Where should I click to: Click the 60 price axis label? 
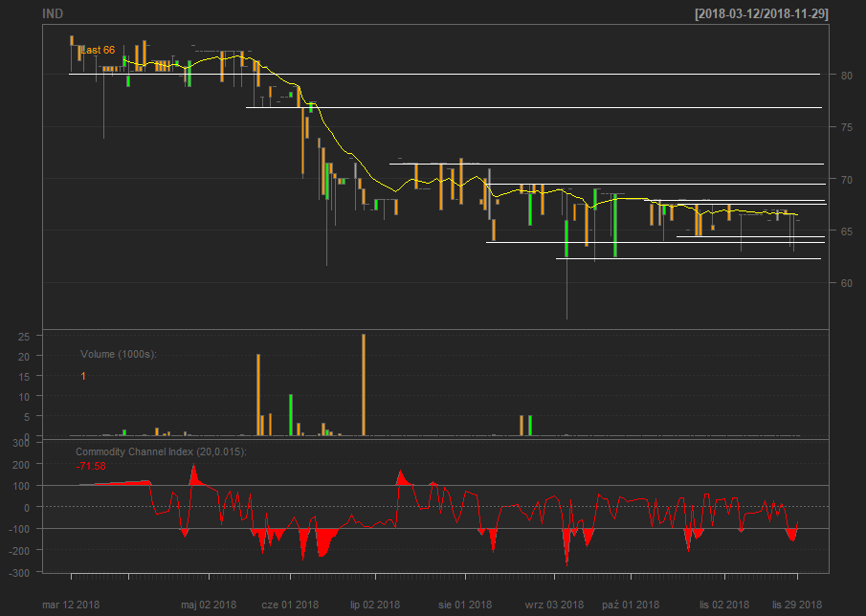pos(846,283)
